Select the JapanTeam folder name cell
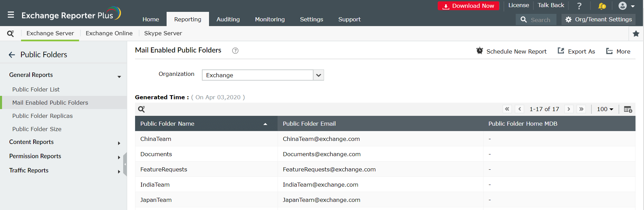Viewport: 644px width, 210px height. click(206, 200)
